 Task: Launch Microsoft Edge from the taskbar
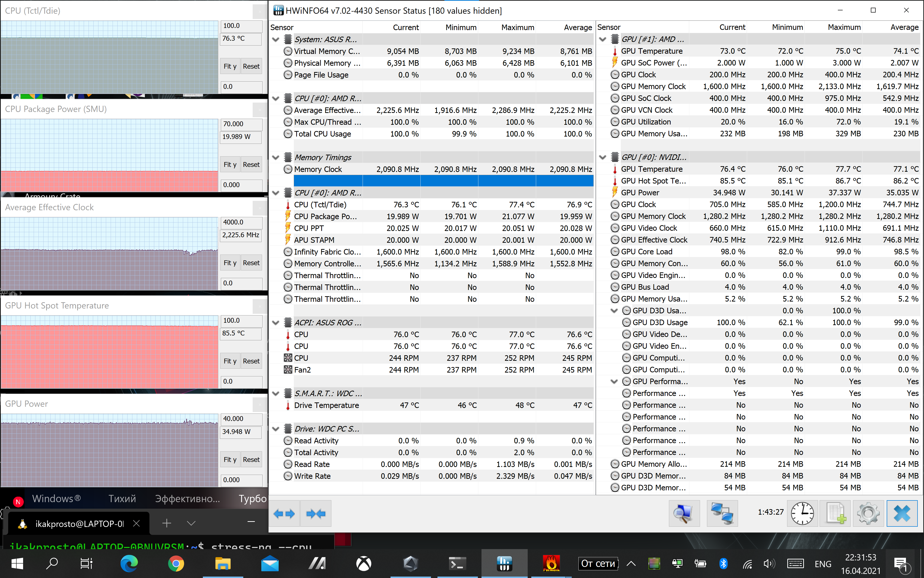(129, 564)
